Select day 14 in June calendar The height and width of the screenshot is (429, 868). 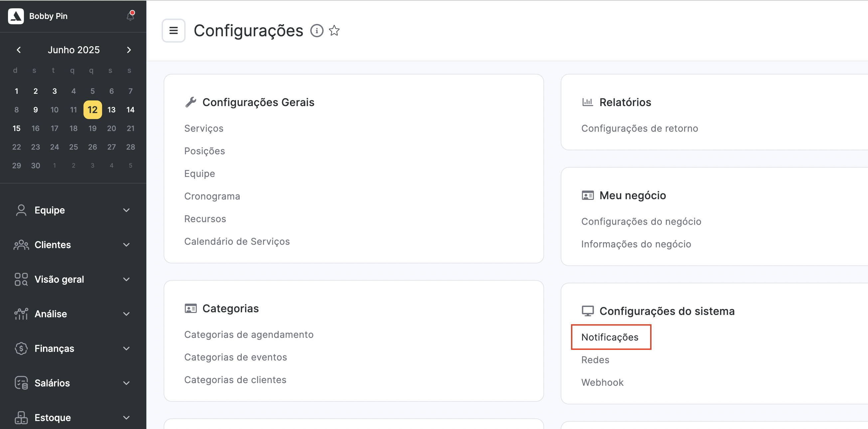point(130,110)
